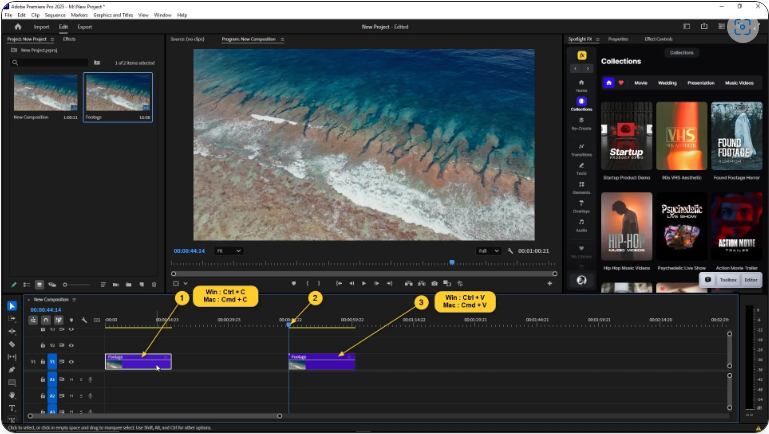Viewport: 769px width, 434px height.
Task: Go to Home in Spotlight FX sidebar
Action: coord(582,85)
